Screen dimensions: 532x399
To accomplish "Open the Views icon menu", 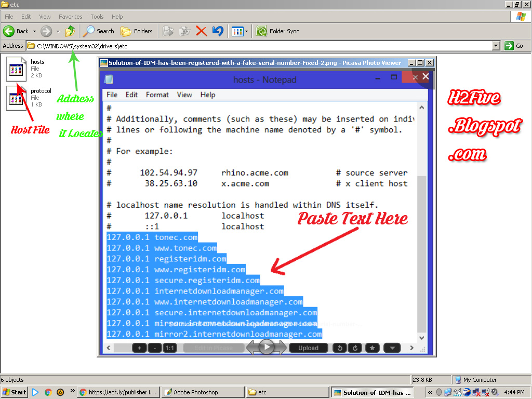I will tap(237, 32).
